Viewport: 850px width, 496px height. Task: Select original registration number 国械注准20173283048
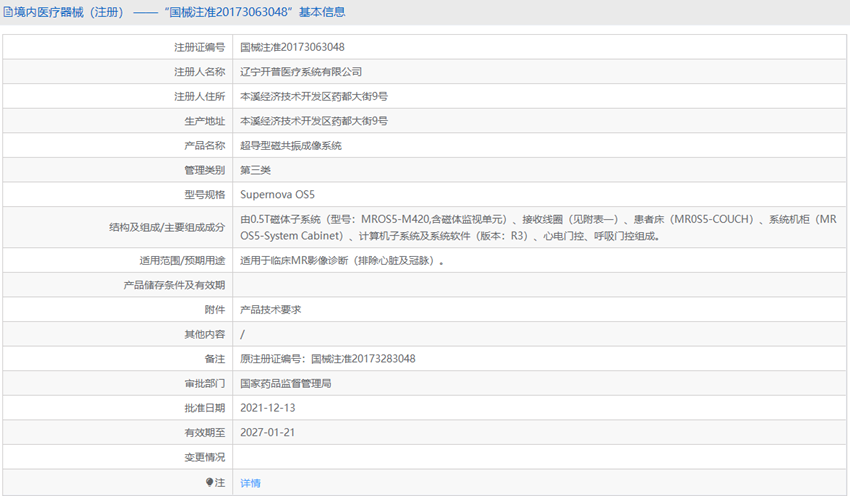[x=363, y=359]
